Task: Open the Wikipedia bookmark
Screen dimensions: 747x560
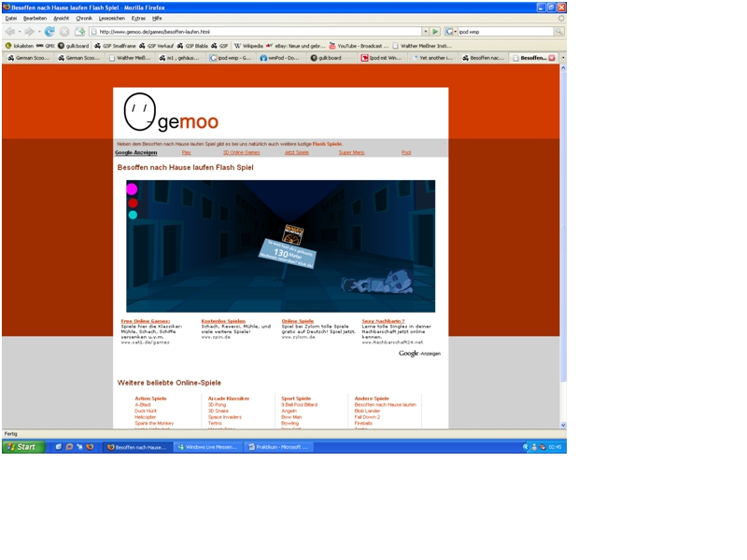Action: pos(248,46)
